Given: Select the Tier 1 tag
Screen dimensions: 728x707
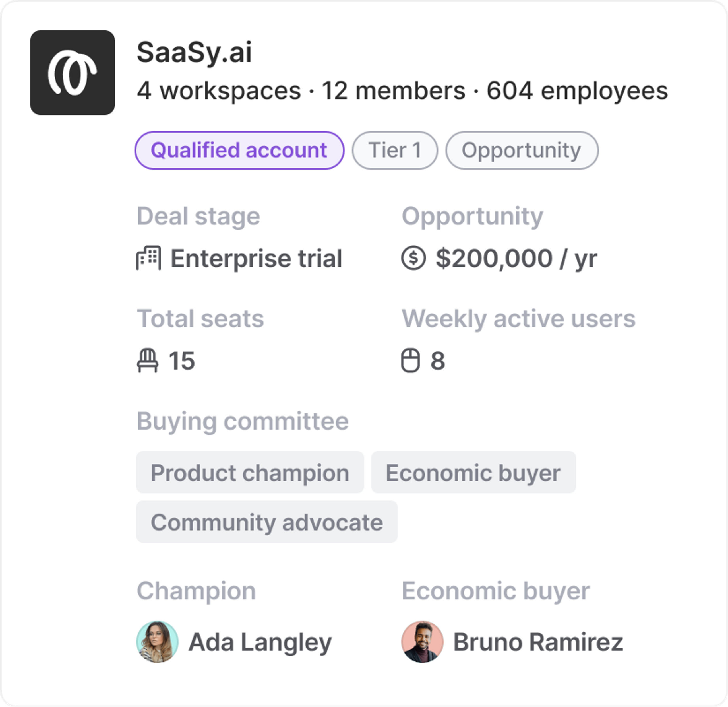Looking at the screenshot, I should 395,151.
